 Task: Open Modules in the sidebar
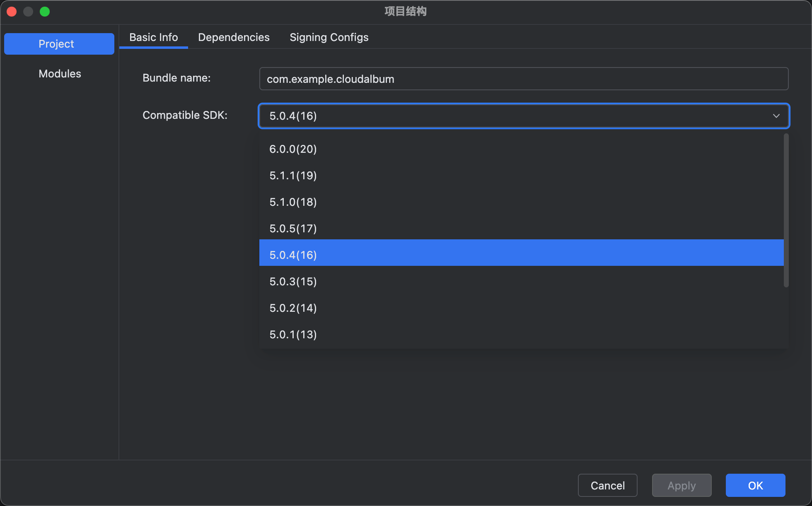[x=60, y=74]
